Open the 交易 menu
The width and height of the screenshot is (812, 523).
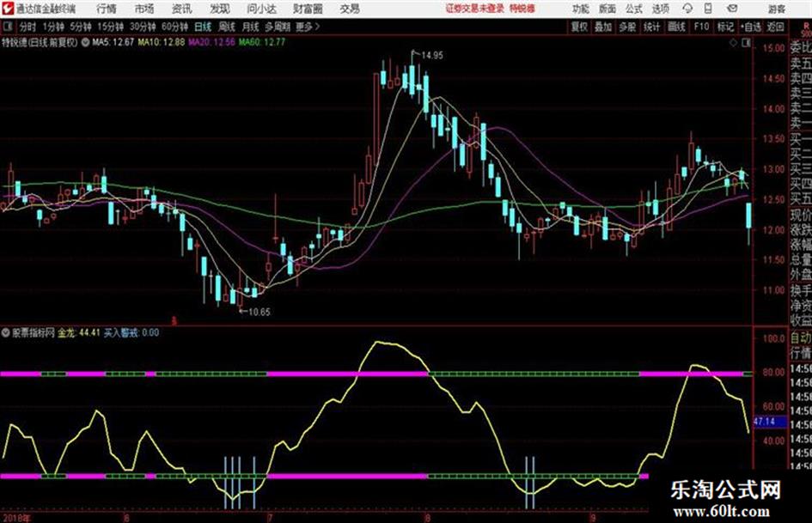coord(350,9)
